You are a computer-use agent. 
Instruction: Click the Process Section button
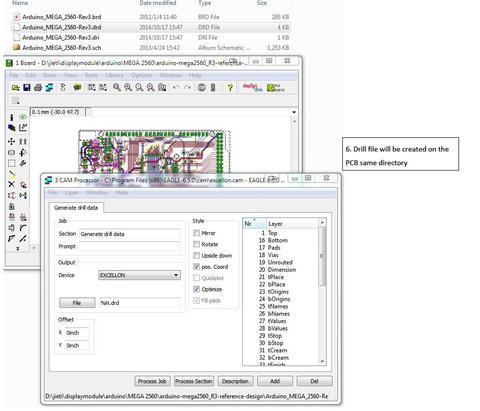[194, 381]
